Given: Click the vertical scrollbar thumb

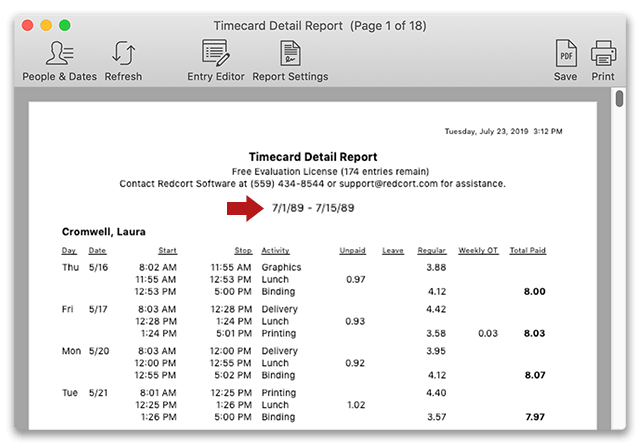Looking at the screenshot, I should (619, 99).
